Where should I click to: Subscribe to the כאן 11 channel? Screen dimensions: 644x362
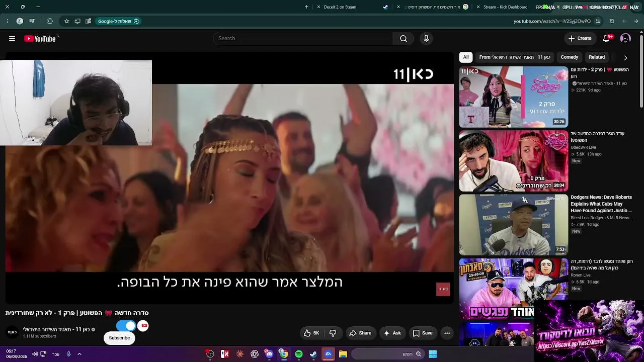coord(120,338)
